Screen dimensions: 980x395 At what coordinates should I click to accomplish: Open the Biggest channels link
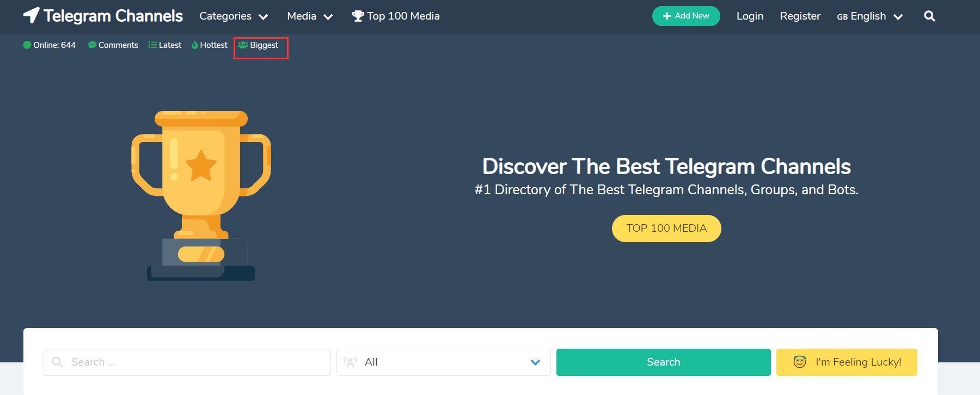(259, 45)
